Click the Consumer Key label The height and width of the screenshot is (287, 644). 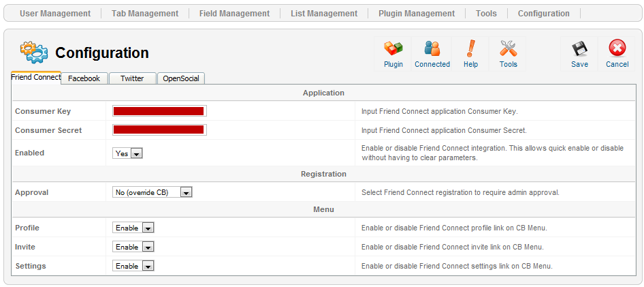click(x=43, y=111)
